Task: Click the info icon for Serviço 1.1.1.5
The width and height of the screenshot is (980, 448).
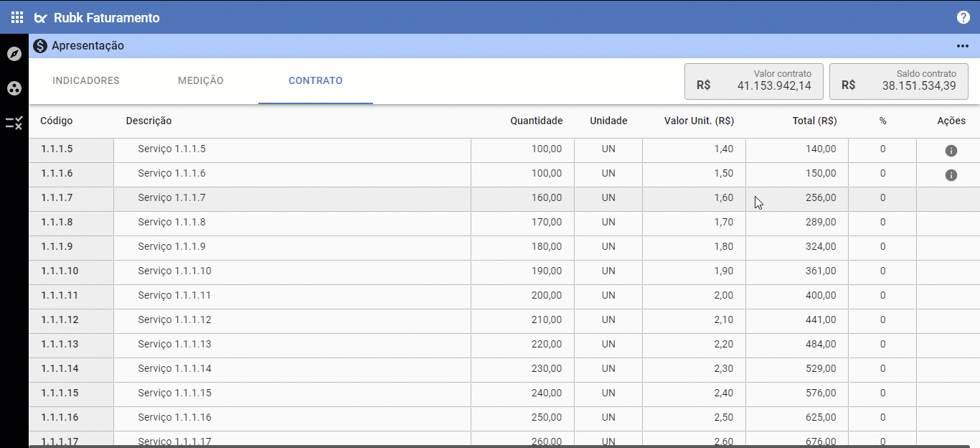Action: click(x=951, y=151)
